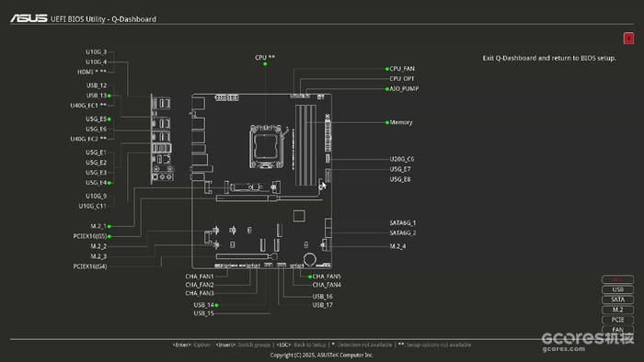Select the M.2_1 slot label
This screenshot has width=644, height=362.
(98, 226)
